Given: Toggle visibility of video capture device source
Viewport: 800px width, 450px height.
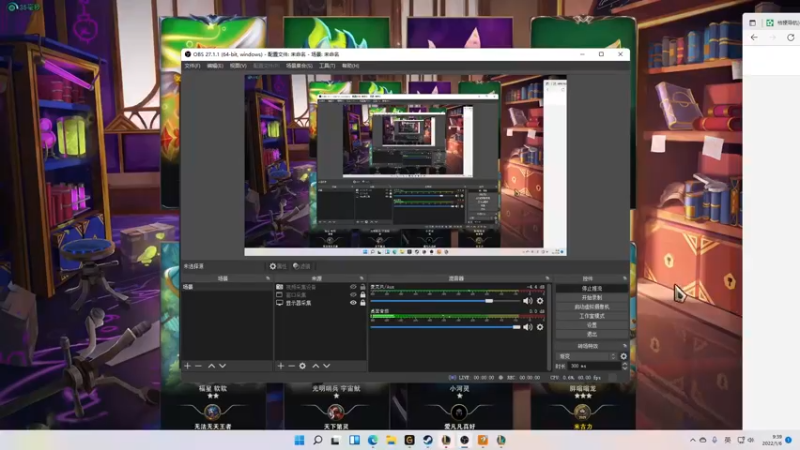Looking at the screenshot, I should (353, 287).
